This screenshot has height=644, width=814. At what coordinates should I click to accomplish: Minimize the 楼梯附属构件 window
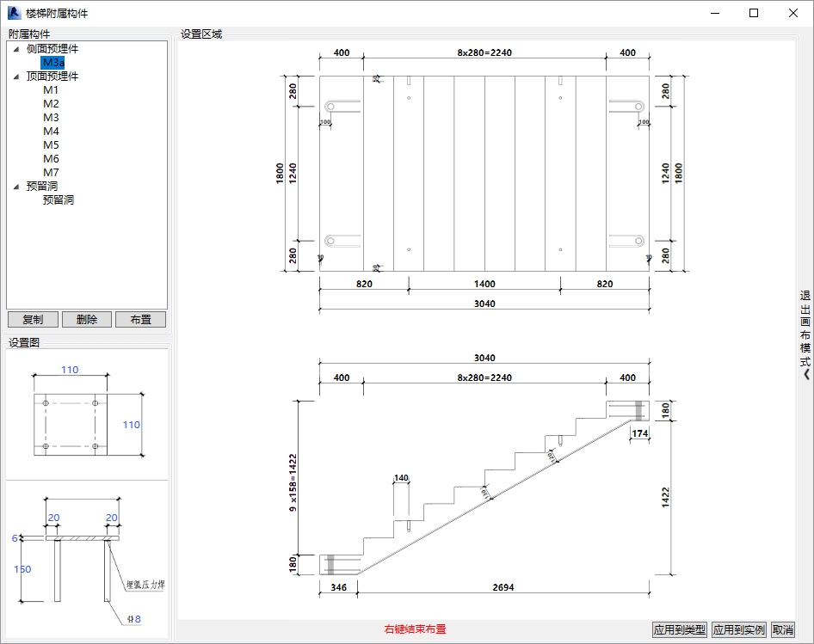tap(715, 13)
